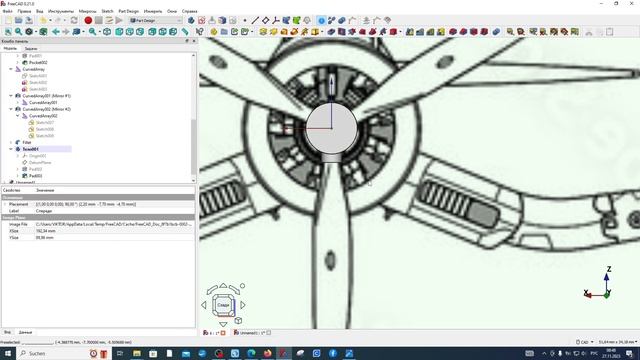Go forward to the next view
The image size is (640, 360).
point(66,32)
